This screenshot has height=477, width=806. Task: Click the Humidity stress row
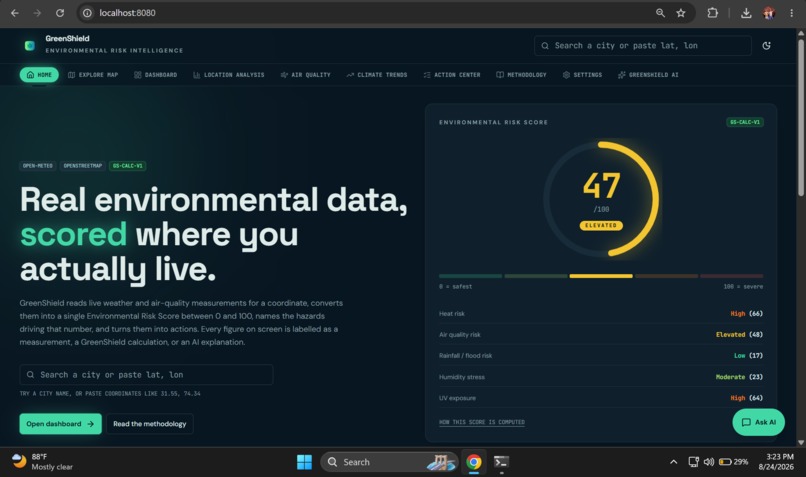click(601, 377)
